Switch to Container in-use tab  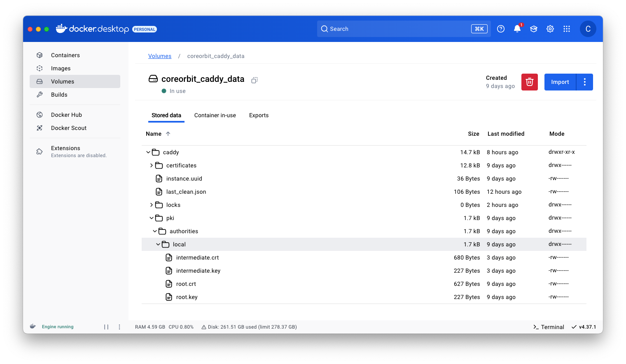click(215, 115)
